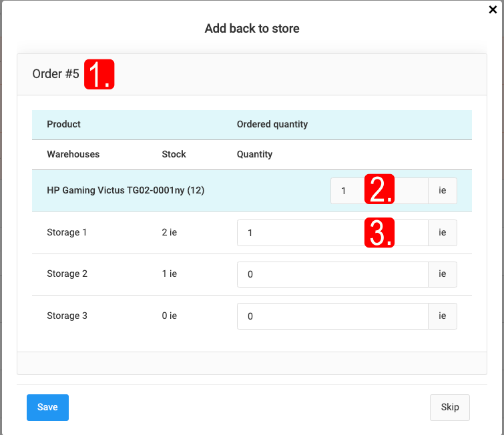Click the red number 3 marker
Image resolution: width=504 pixels, height=435 pixels.
(x=380, y=233)
